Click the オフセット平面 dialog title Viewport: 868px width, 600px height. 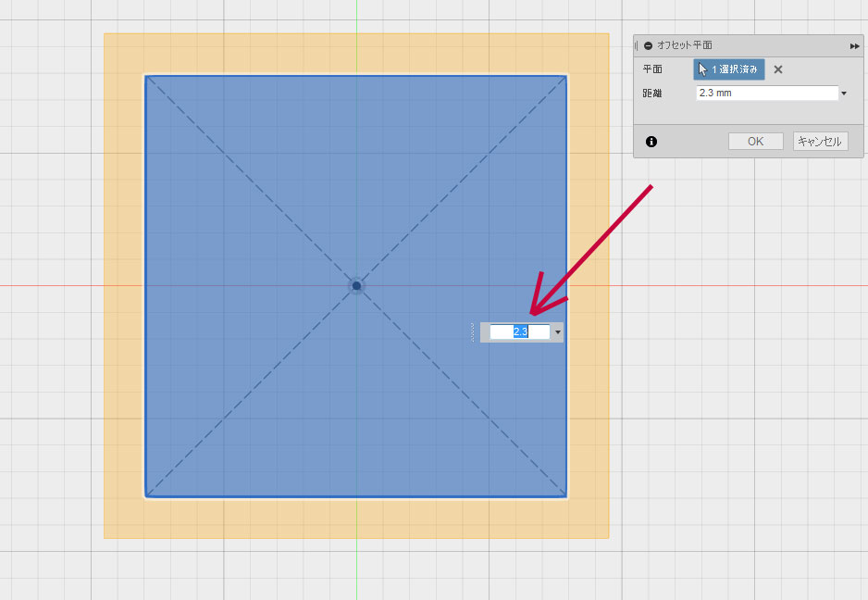685,45
